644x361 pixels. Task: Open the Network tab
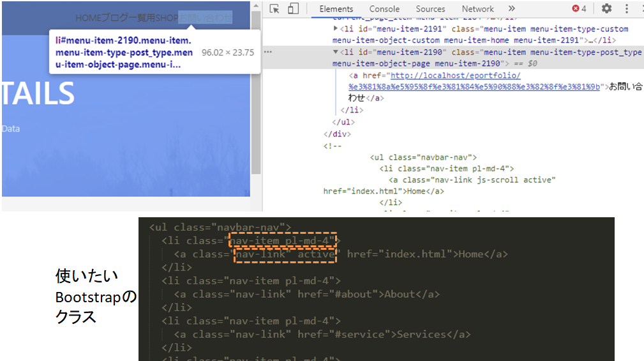[x=477, y=9]
